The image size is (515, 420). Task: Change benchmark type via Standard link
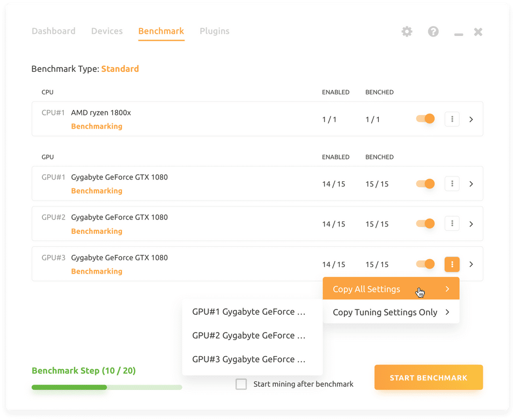click(x=120, y=69)
